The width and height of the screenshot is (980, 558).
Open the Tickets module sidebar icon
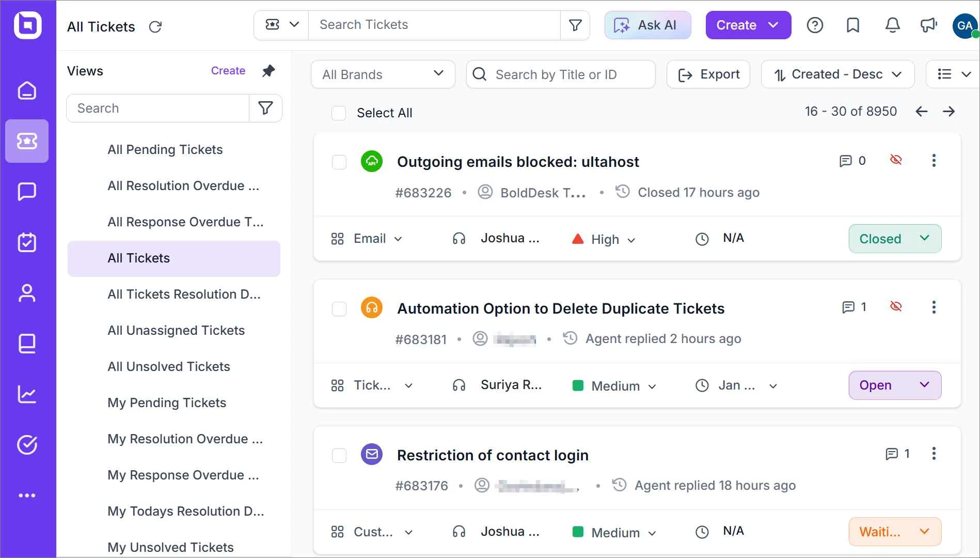coord(27,141)
